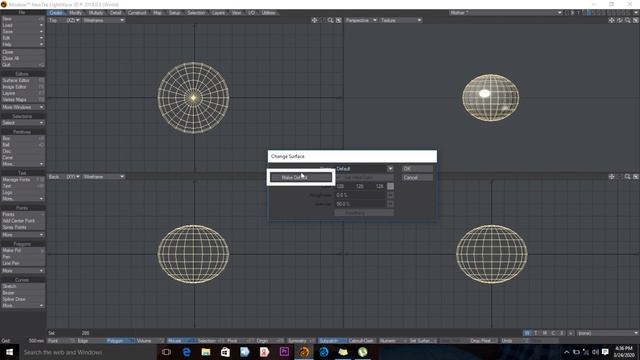The width and height of the screenshot is (640, 360).
Task: Open the Image Editor
Action: coord(23,87)
